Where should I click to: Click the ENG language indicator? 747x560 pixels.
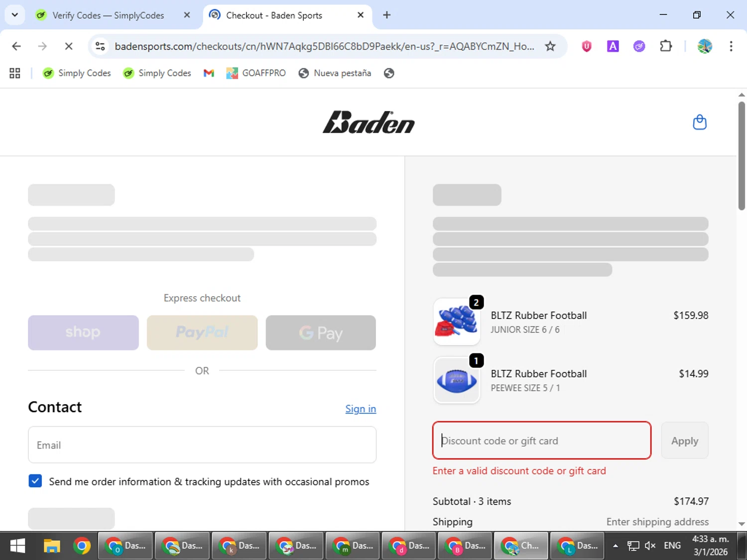click(x=672, y=546)
